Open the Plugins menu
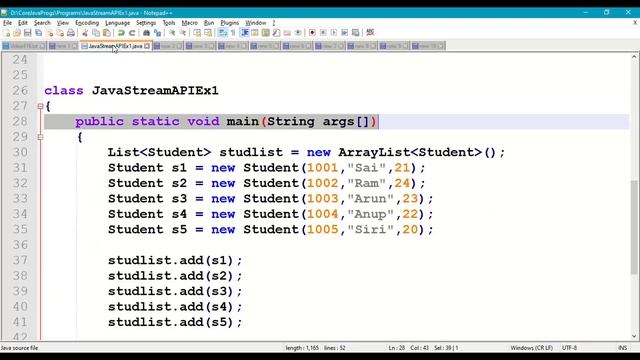 229,23
